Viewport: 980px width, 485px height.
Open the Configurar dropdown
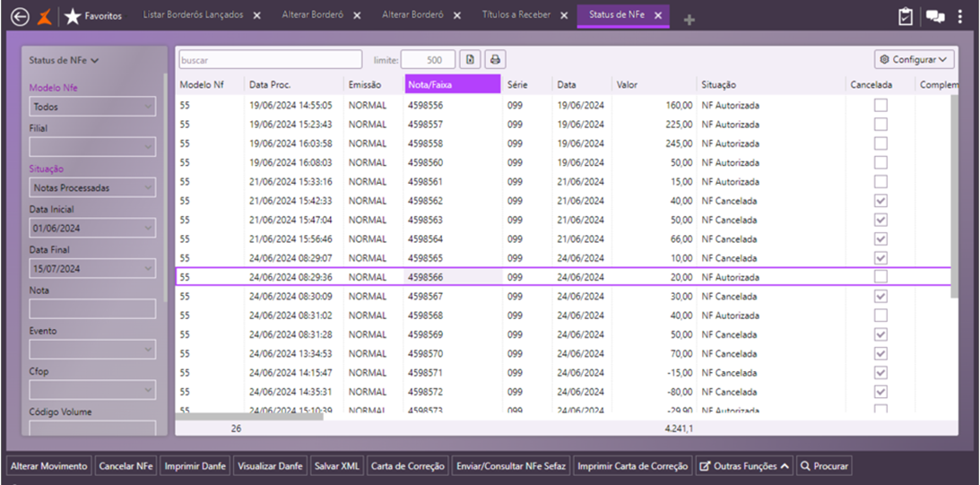914,60
